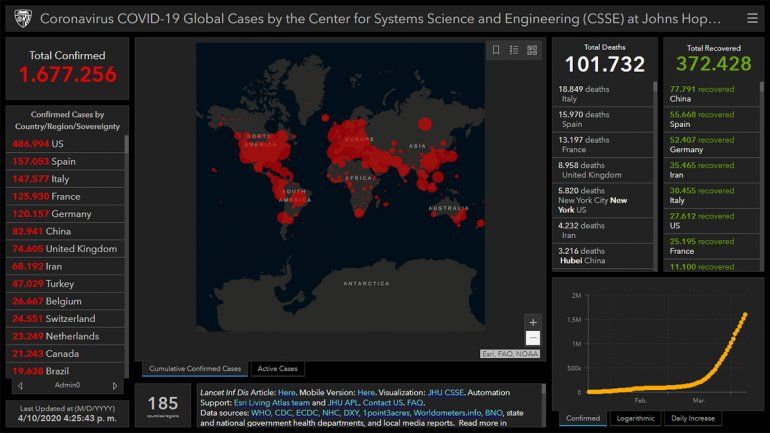Screen dimensions: 770x433
Task: Select the Confirmed chart tab
Action: 581,418
